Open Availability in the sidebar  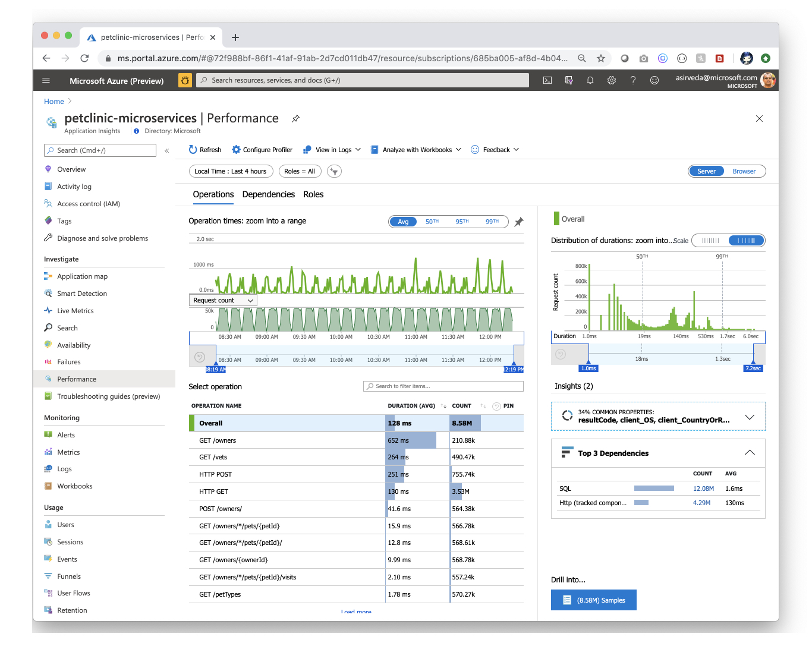coord(74,345)
